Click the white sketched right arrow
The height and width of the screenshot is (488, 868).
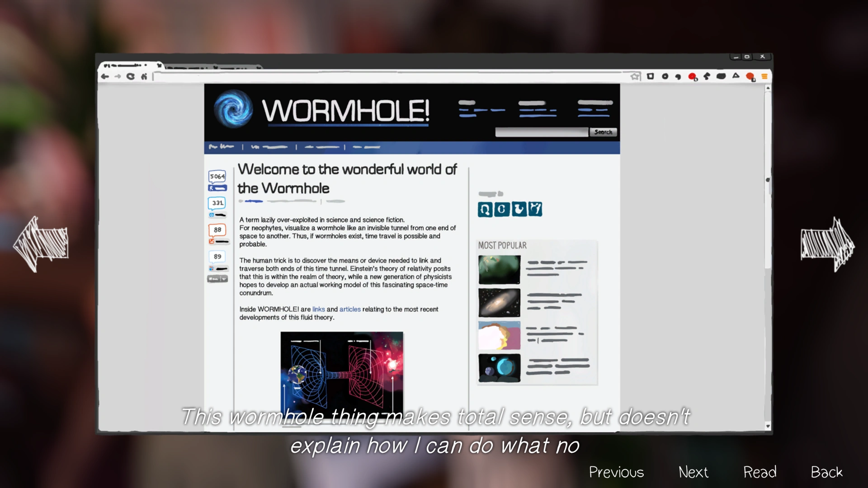coord(826,244)
